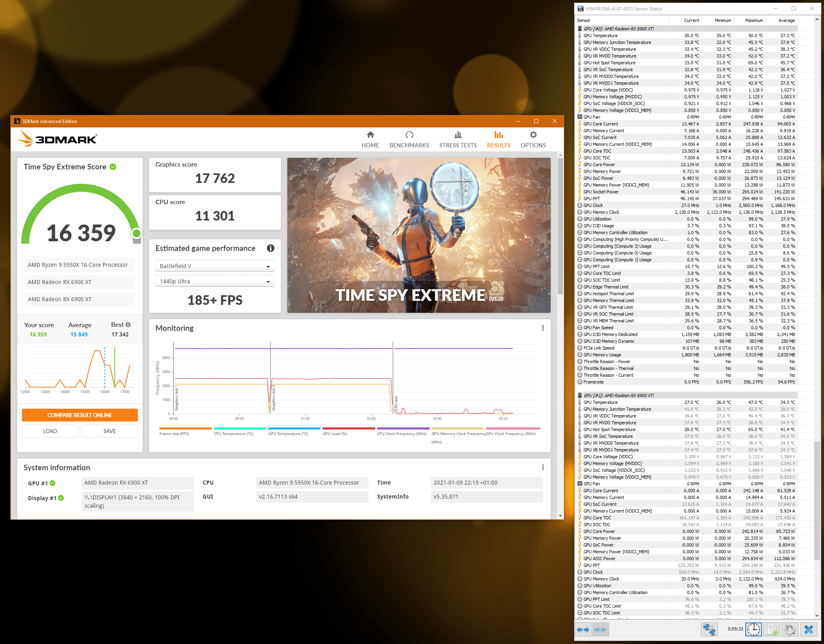The image size is (824, 644).
Task: Click the HOME house icon in 3DMark
Action: point(370,135)
